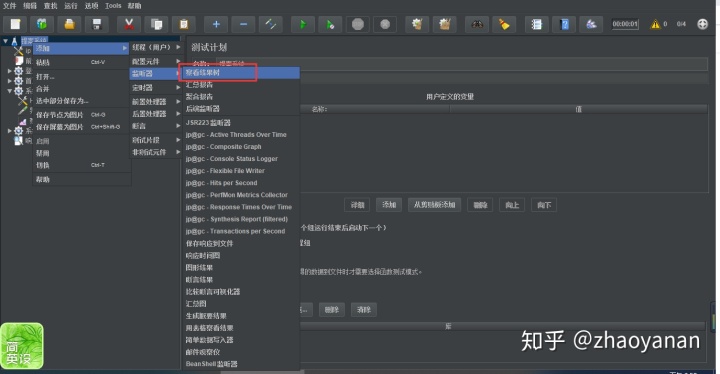The image size is (720, 374).
Task: Click the 值 column header in variables table
Action: [579, 109]
